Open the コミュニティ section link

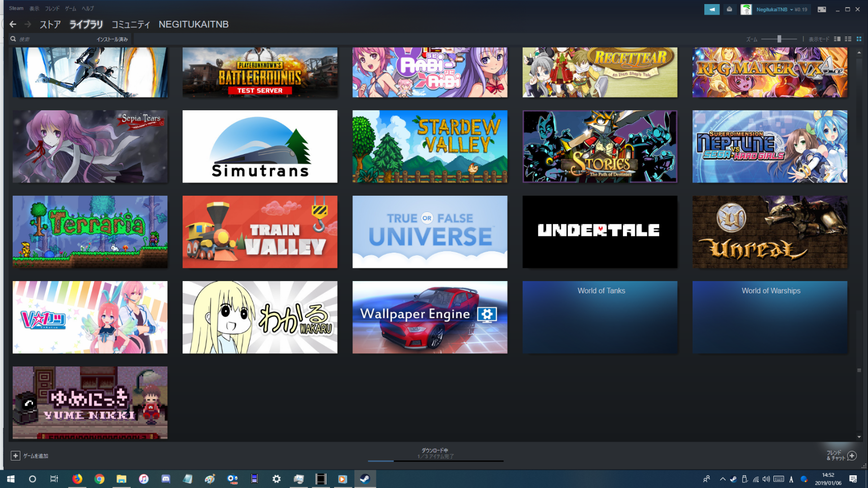pos(131,24)
